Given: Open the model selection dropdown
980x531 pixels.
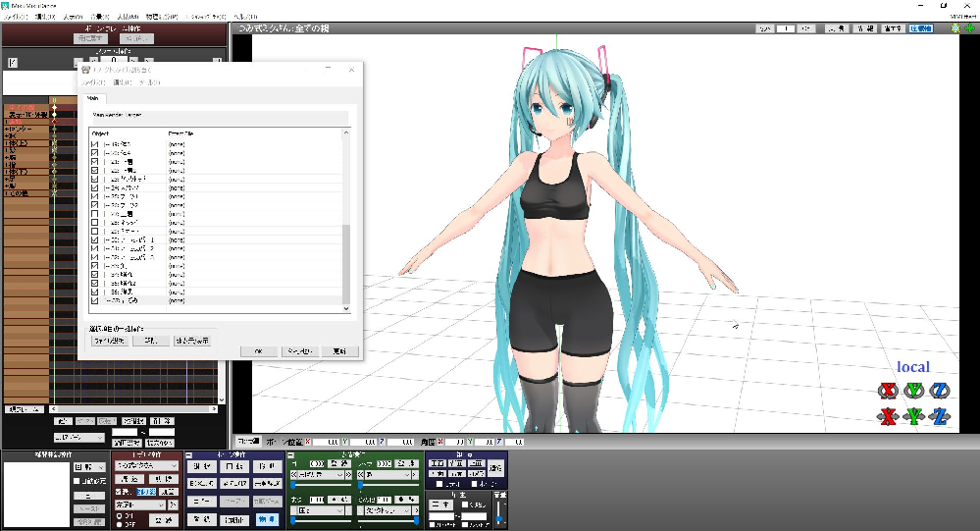Looking at the screenshot, I should pyautogui.click(x=146, y=465).
